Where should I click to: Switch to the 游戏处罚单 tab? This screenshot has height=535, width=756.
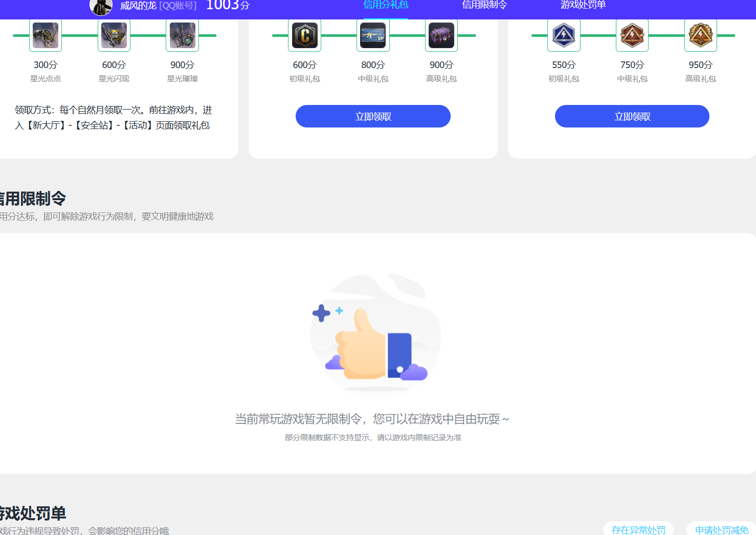pos(583,5)
